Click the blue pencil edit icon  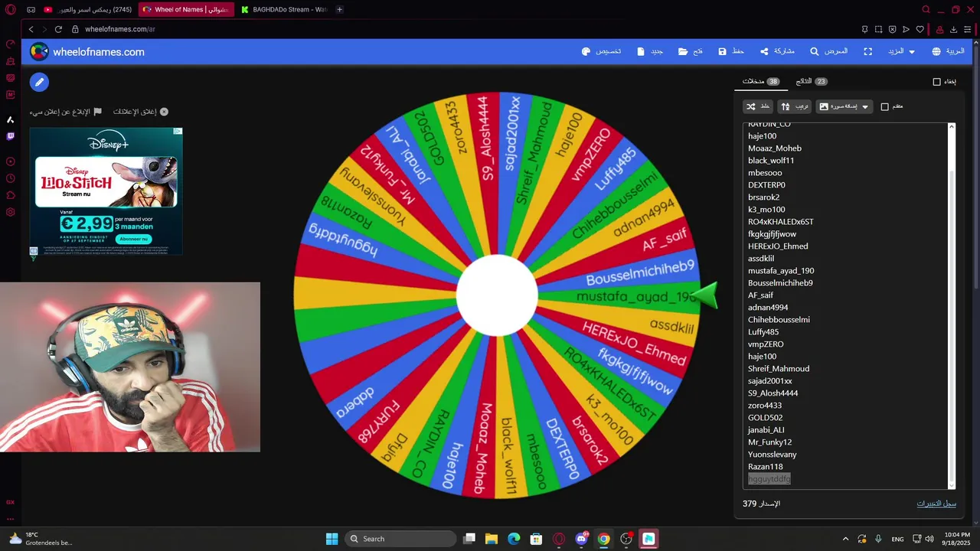pyautogui.click(x=39, y=82)
